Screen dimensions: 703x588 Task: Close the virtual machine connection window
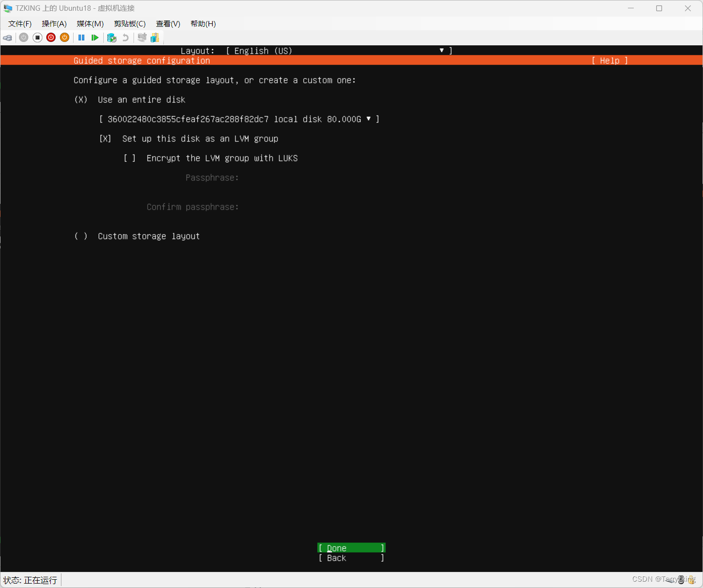(688, 8)
